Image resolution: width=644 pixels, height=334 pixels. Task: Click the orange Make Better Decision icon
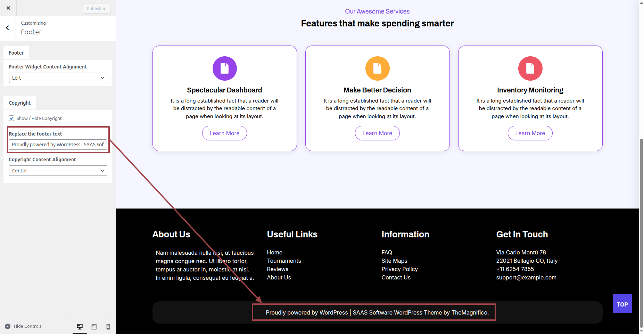(x=377, y=68)
